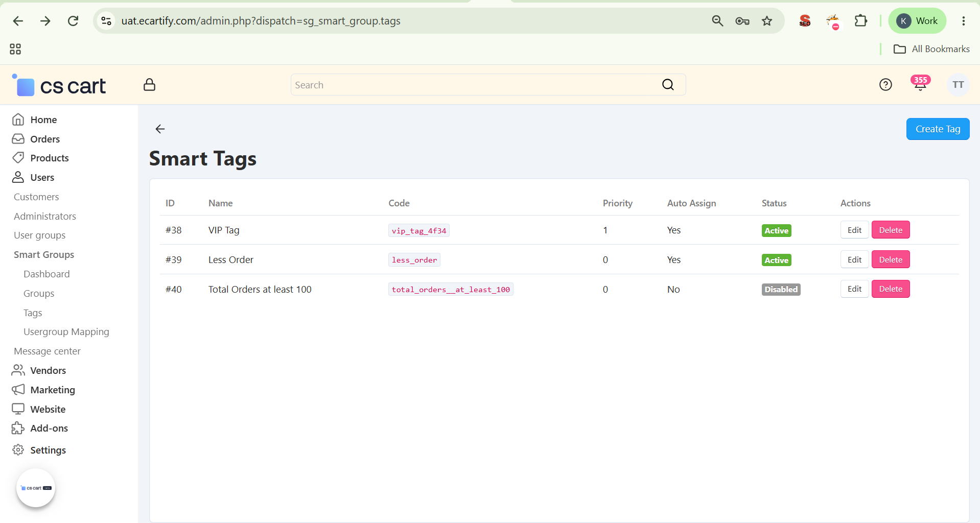The height and width of the screenshot is (523, 980).
Task: Delete the VIP Tag row
Action: pos(891,230)
